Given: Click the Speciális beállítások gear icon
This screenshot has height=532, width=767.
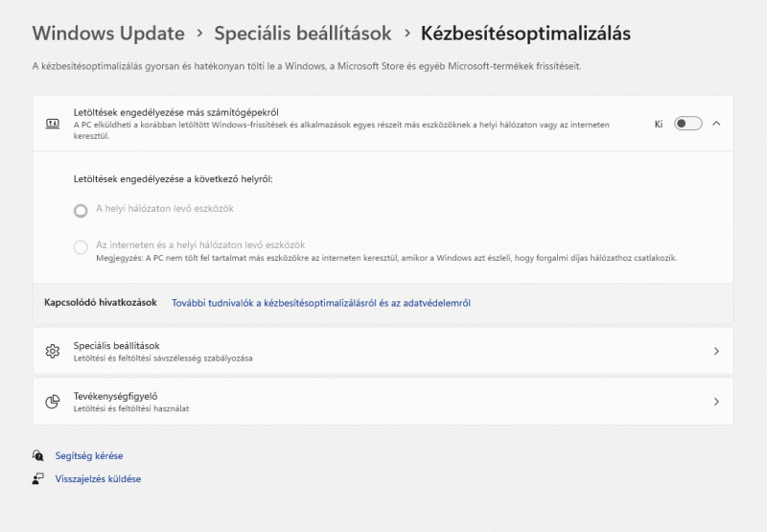Looking at the screenshot, I should click(53, 351).
